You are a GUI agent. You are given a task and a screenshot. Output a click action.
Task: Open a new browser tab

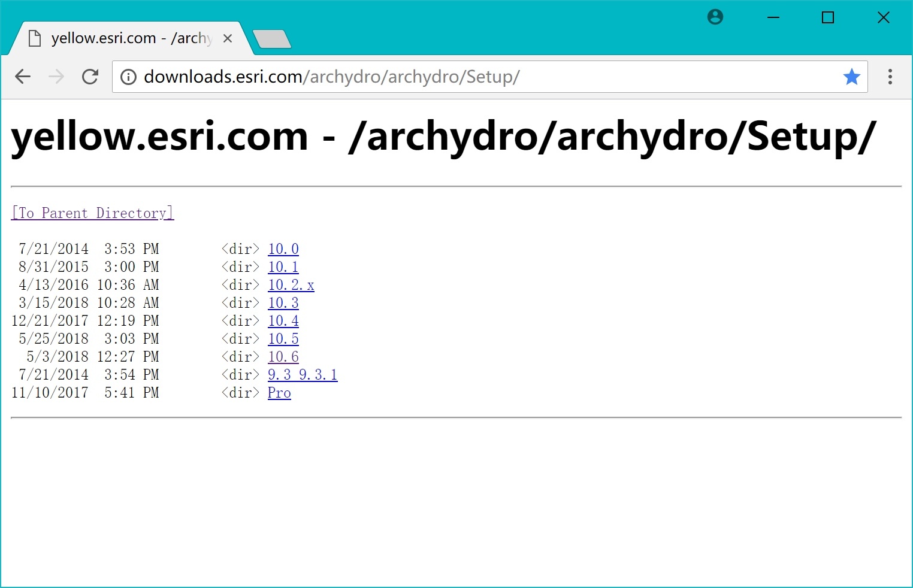tap(272, 39)
